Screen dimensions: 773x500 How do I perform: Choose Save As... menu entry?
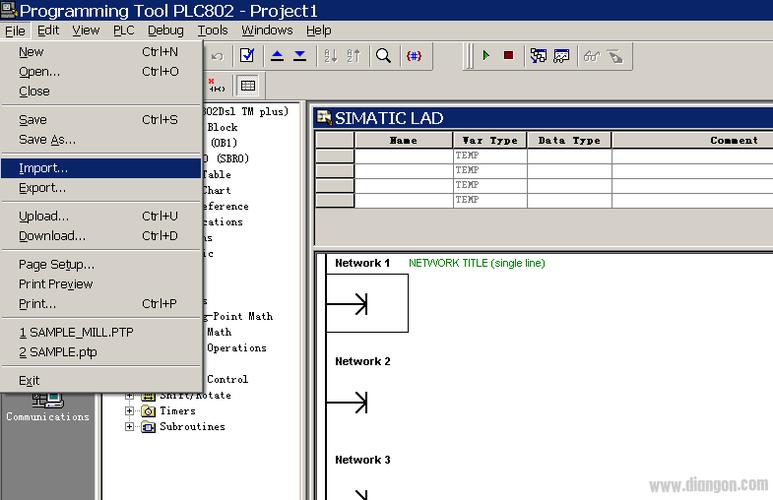(x=101, y=140)
